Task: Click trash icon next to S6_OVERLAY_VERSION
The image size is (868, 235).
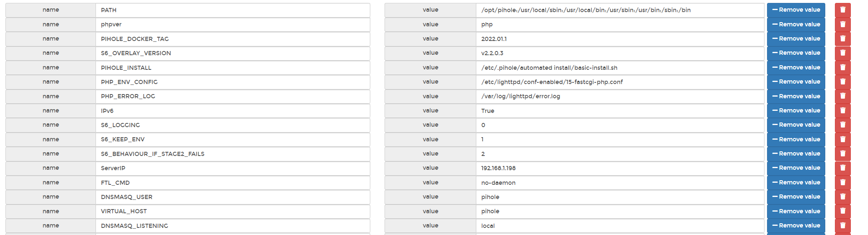Action: tap(842, 53)
